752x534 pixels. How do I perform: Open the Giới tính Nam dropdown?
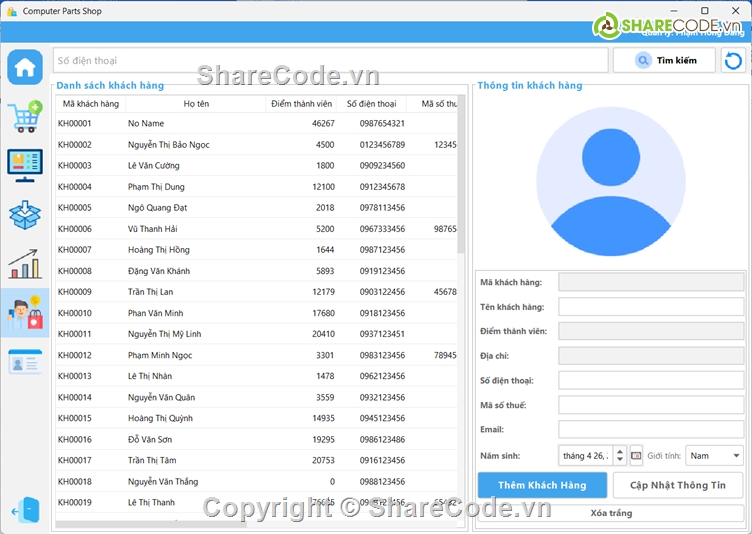pos(715,456)
